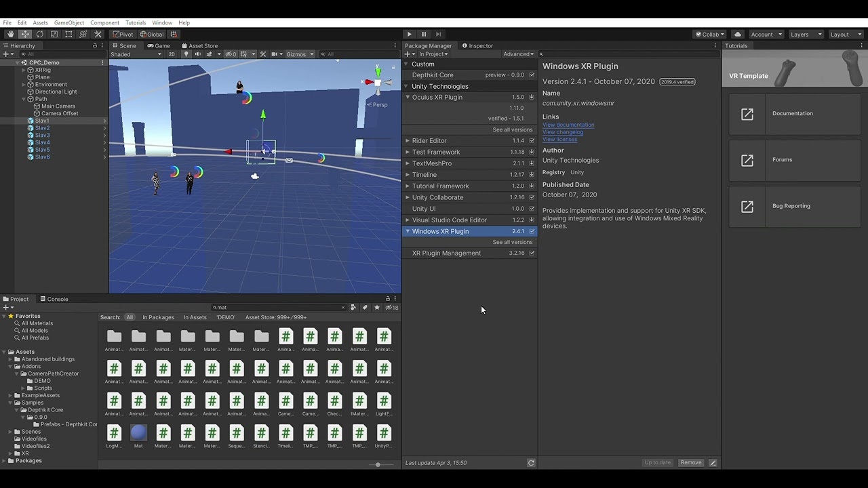
Task: Select the Rect transform tool
Action: [x=68, y=35]
